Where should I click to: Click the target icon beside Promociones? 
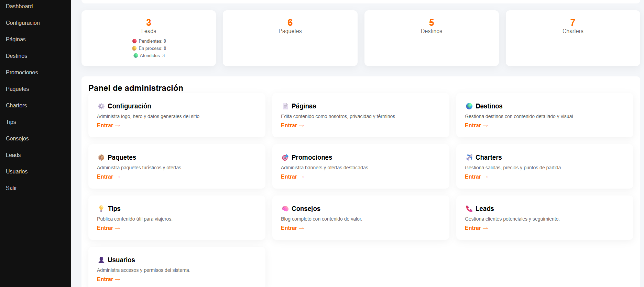pyautogui.click(x=285, y=157)
